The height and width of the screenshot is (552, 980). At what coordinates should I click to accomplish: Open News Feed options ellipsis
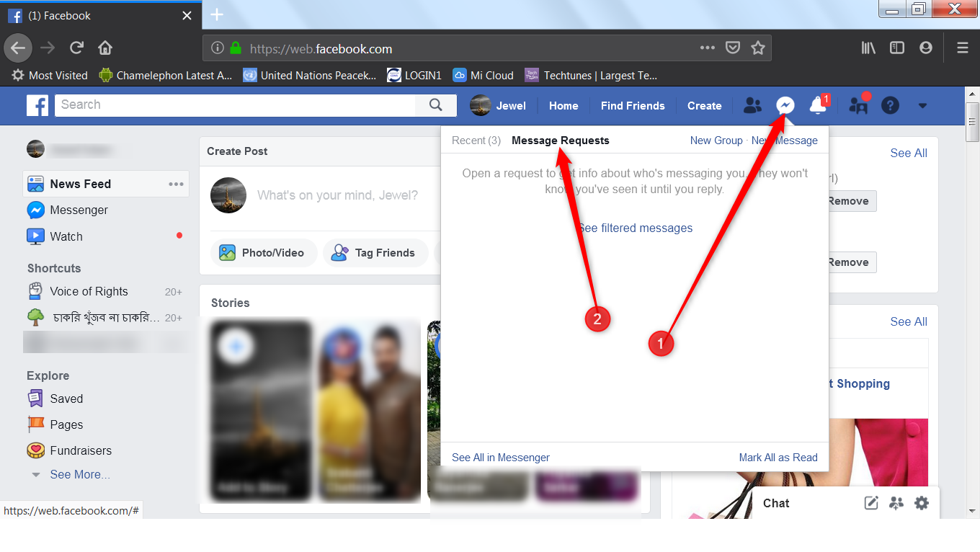(x=177, y=184)
